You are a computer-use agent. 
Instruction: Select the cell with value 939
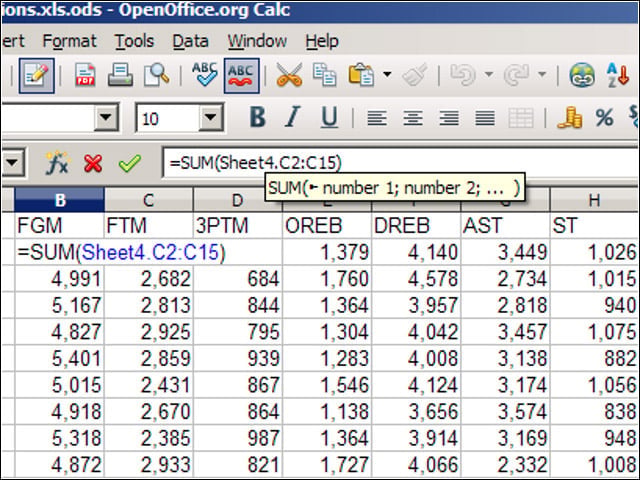[x=238, y=358]
